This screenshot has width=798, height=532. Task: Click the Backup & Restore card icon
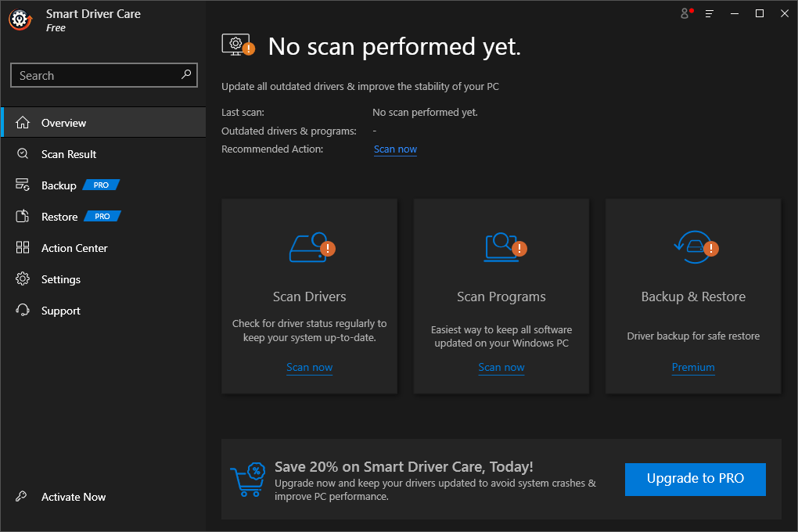click(696, 247)
